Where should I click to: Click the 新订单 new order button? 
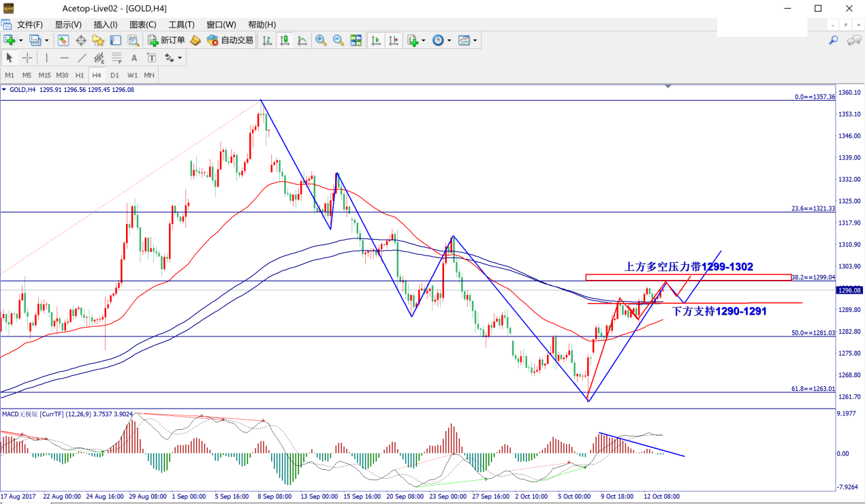(166, 40)
